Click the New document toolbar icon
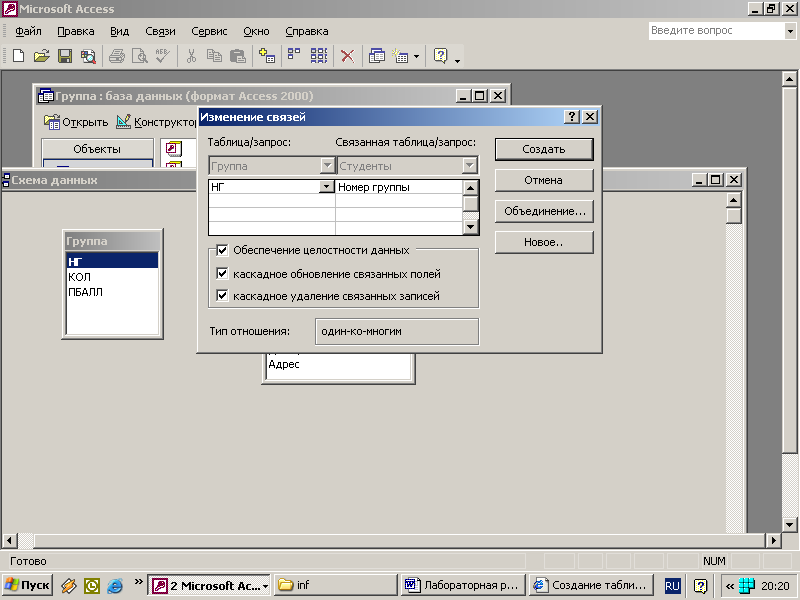 (x=18, y=56)
